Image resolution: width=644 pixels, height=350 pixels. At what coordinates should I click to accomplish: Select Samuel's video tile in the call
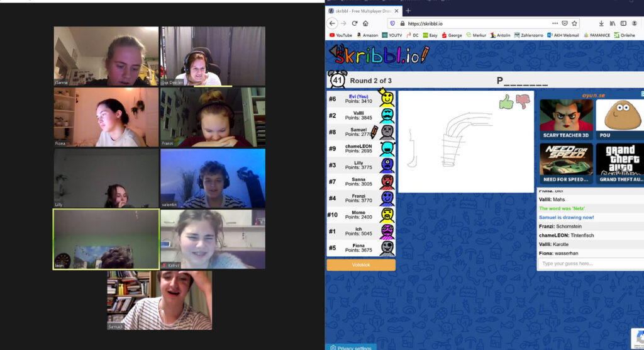(159, 300)
